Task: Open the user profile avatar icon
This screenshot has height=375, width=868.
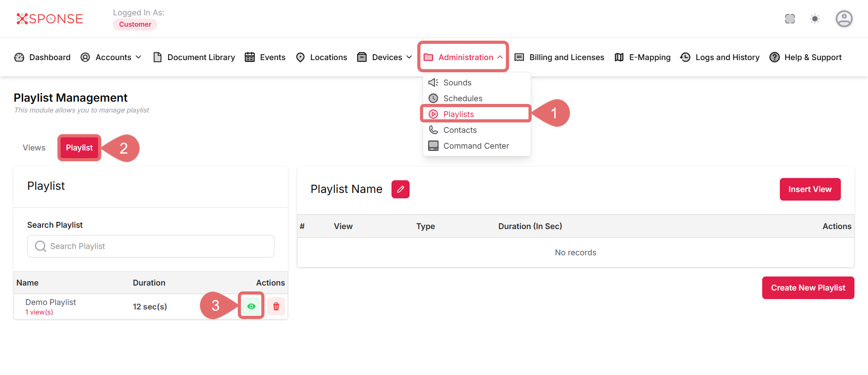Action: click(844, 19)
